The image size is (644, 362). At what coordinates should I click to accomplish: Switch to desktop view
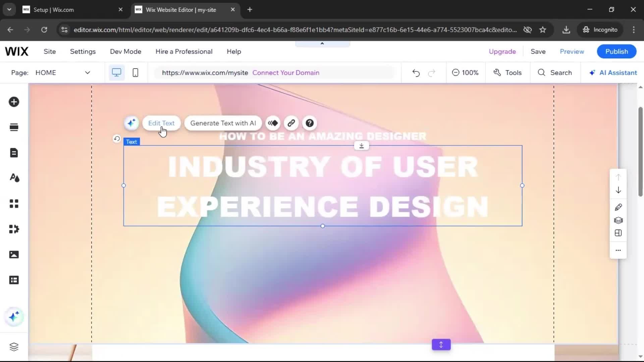(x=116, y=73)
